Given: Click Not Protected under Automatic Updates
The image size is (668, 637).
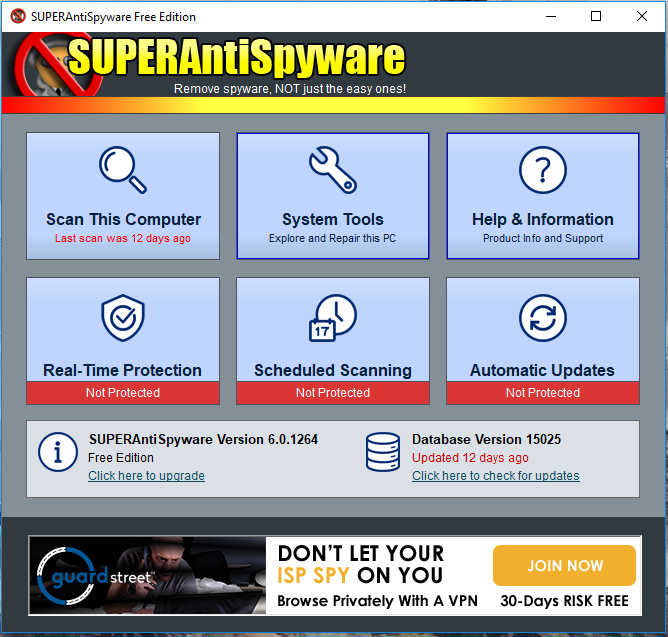Looking at the screenshot, I should pos(543,393).
